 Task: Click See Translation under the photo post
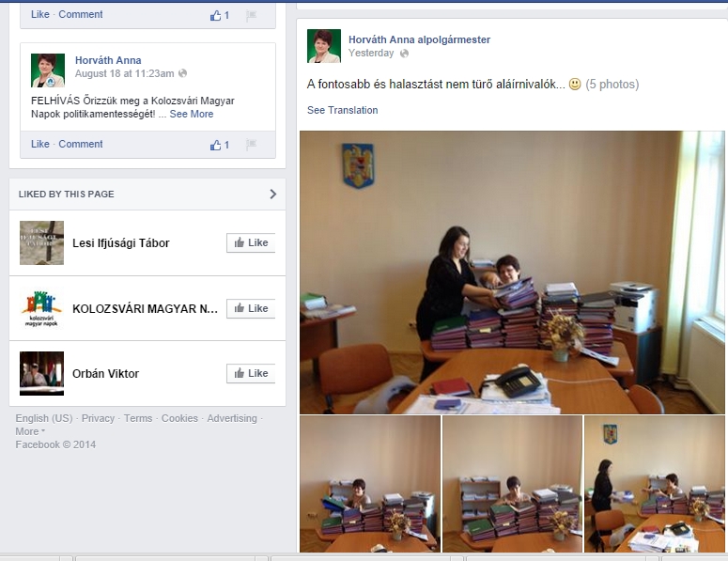coord(342,110)
